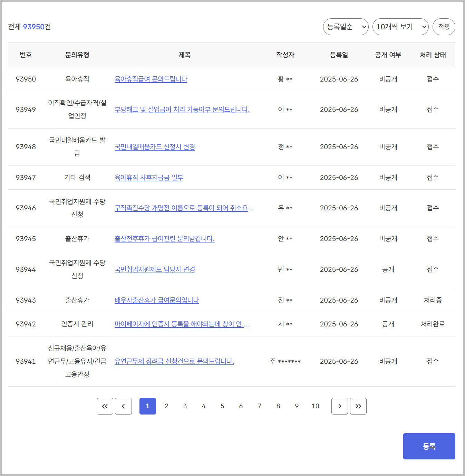Open the 등록일순 sort dropdown
Viewport: 465px width, 476px height.
point(346,27)
